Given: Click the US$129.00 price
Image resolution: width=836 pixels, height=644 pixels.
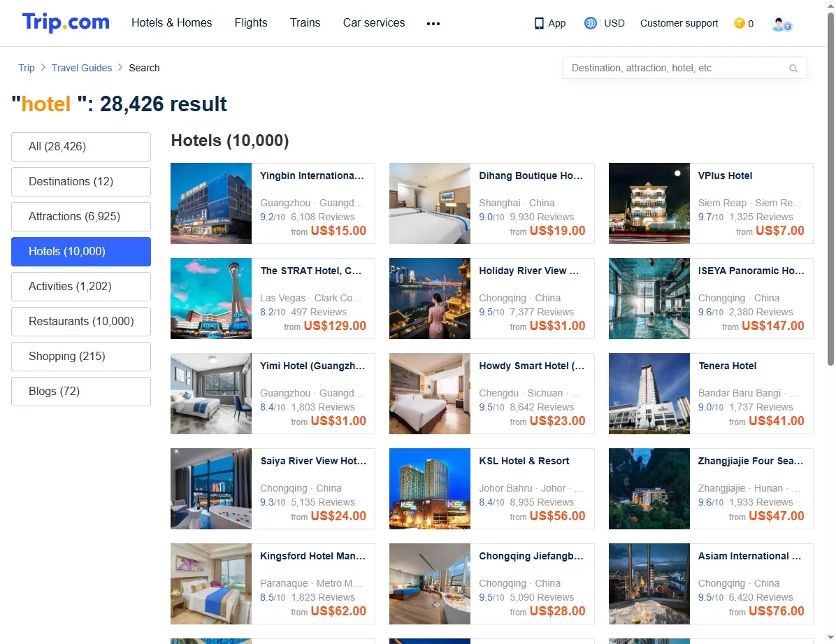Looking at the screenshot, I should click(335, 325).
